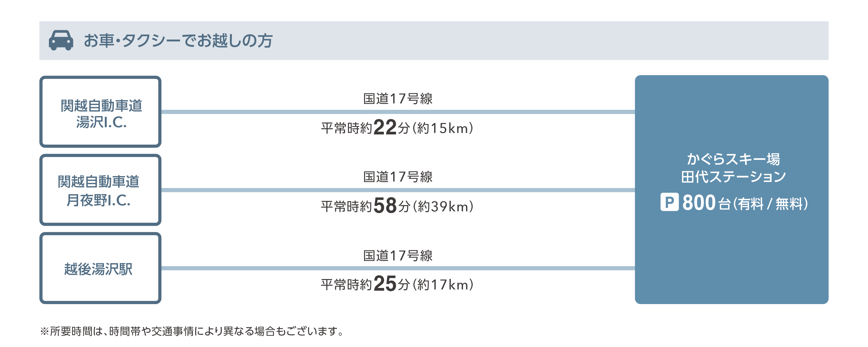The width and height of the screenshot is (868, 347).
Task: Click the お車・タクシーでお越しの方 heading text
Action: point(178,40)
